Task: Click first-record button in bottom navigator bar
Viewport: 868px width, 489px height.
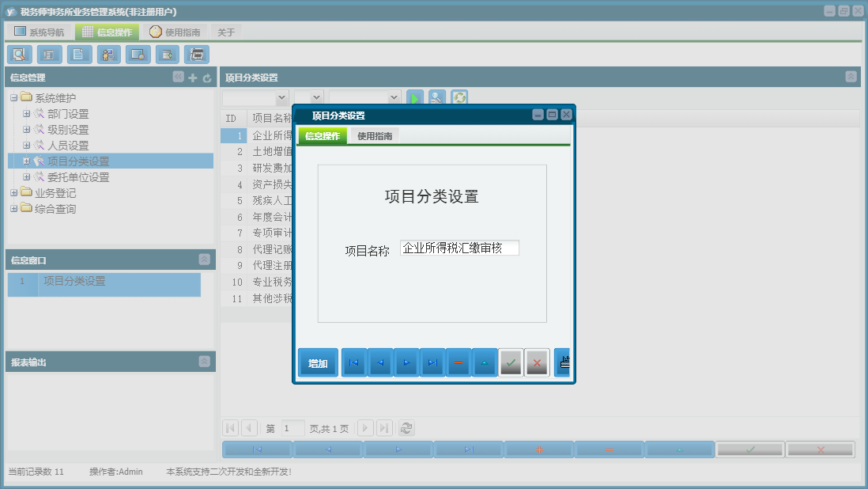Action: point(257,449)
